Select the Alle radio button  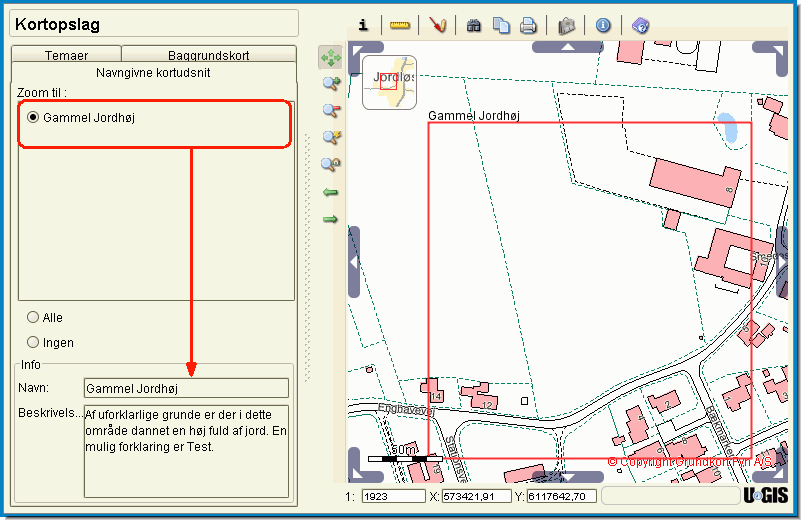33,317
